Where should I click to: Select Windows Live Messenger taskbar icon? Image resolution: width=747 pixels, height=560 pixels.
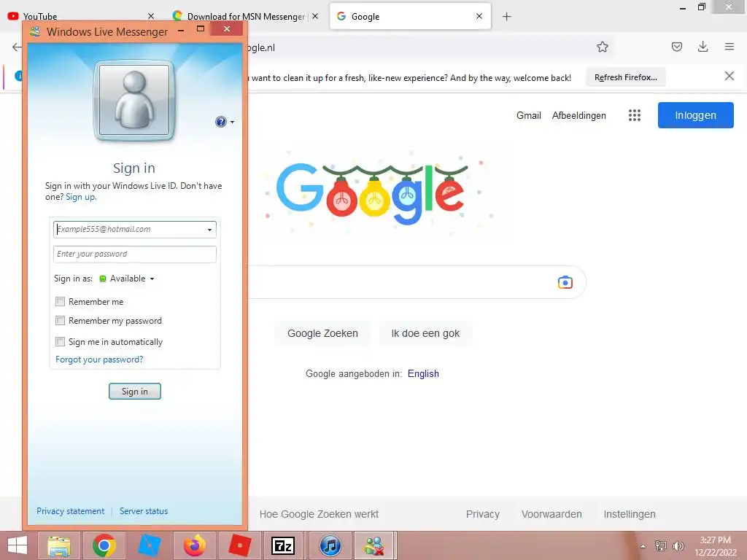(x=374, y=545)
